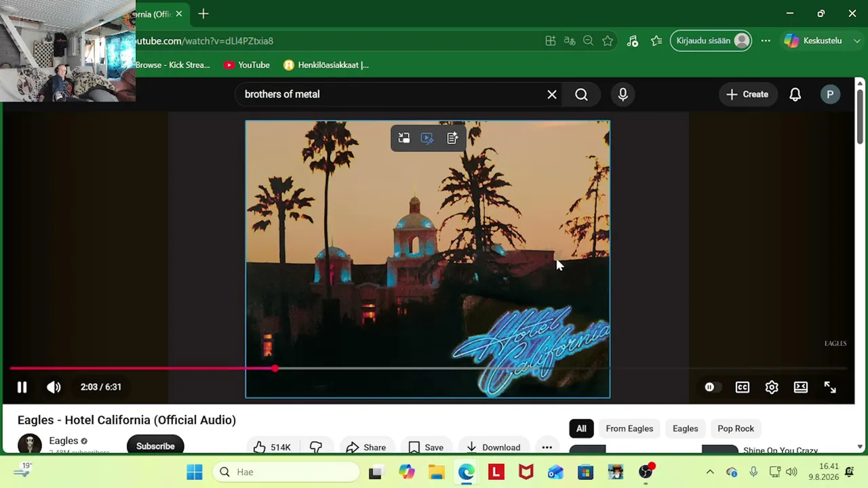
Task: Click the Eagles channel name link
Action: 64,441
